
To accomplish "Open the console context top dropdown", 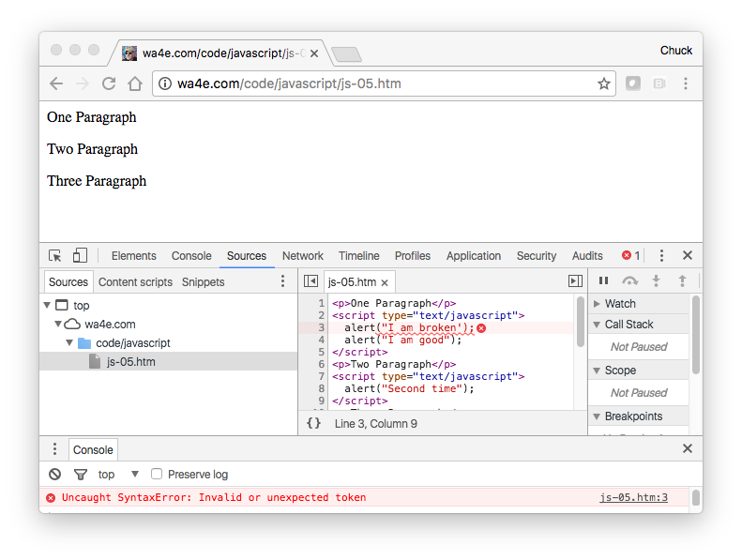I will point(118,475).
